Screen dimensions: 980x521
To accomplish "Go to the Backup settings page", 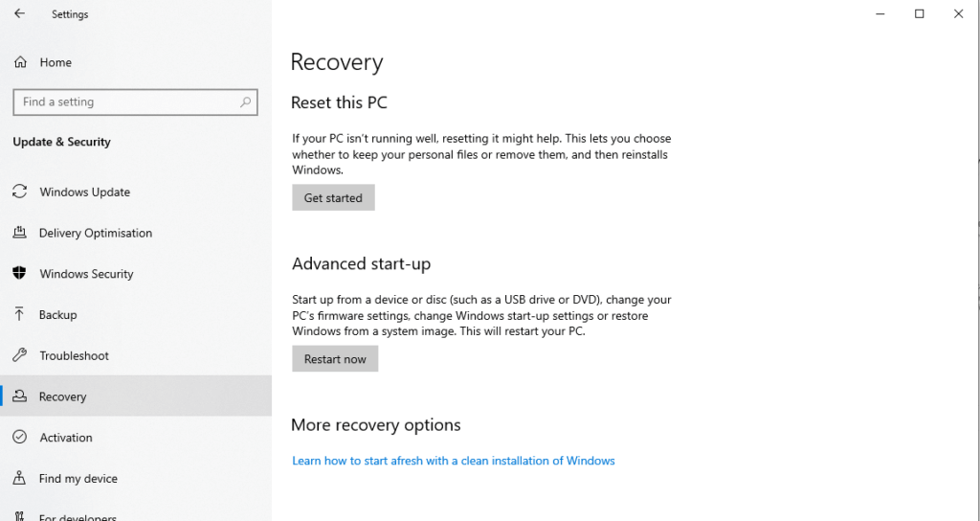I will point(136,314).
